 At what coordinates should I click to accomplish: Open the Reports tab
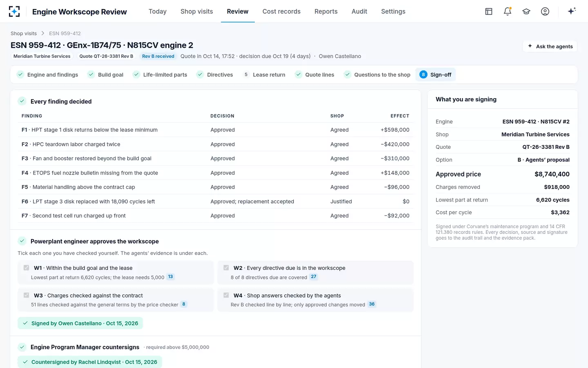point(326,11)
